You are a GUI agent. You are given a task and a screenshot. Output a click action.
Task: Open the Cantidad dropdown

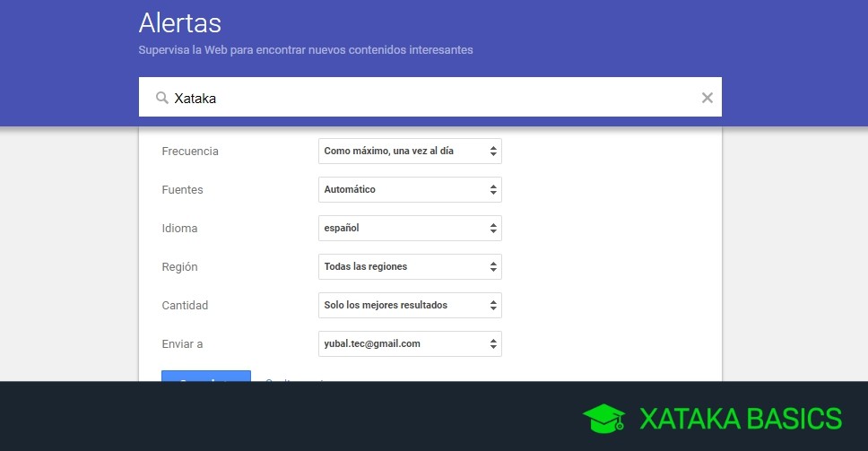tap(410, 306)
